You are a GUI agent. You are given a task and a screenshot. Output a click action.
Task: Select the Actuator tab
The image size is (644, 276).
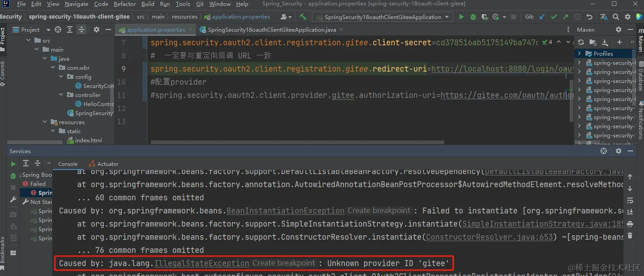click(104, 164)
